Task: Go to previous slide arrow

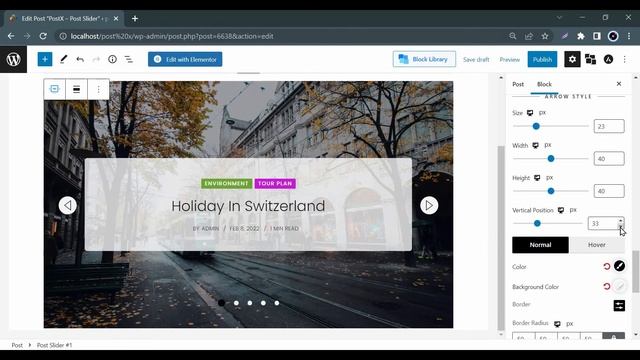Action: [x=68, y=205]
